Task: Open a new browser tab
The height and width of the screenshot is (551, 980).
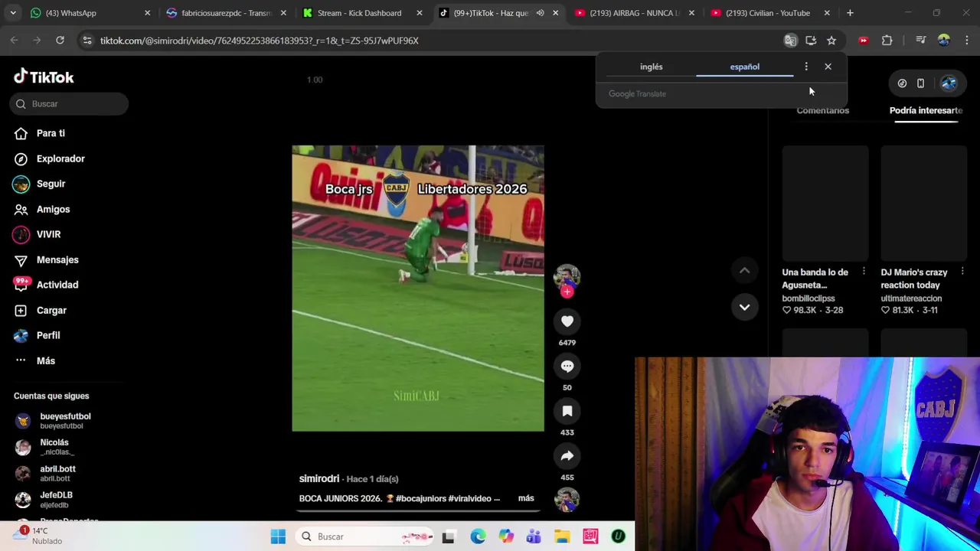Action: click(x=850, y=13)
